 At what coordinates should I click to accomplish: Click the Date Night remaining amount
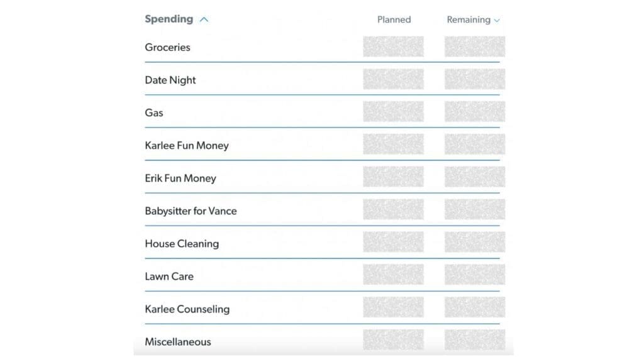pos(475,79)
